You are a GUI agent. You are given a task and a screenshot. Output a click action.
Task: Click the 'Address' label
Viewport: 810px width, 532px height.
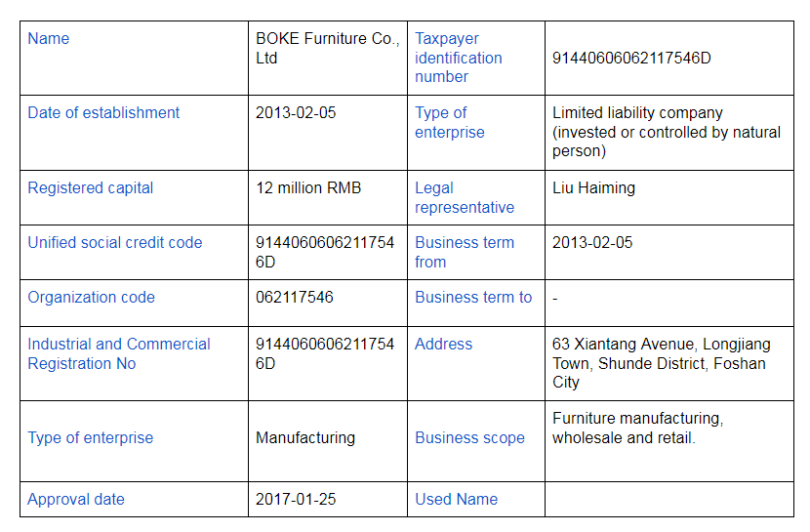443,344
